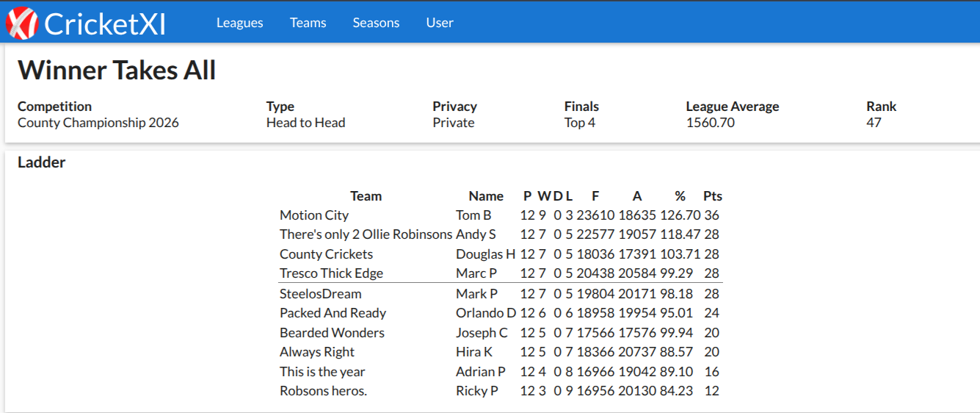This screenshot has height=413, width=980.
Task: Select the Tresco Thick Edge team
Action: click(331, 273)
